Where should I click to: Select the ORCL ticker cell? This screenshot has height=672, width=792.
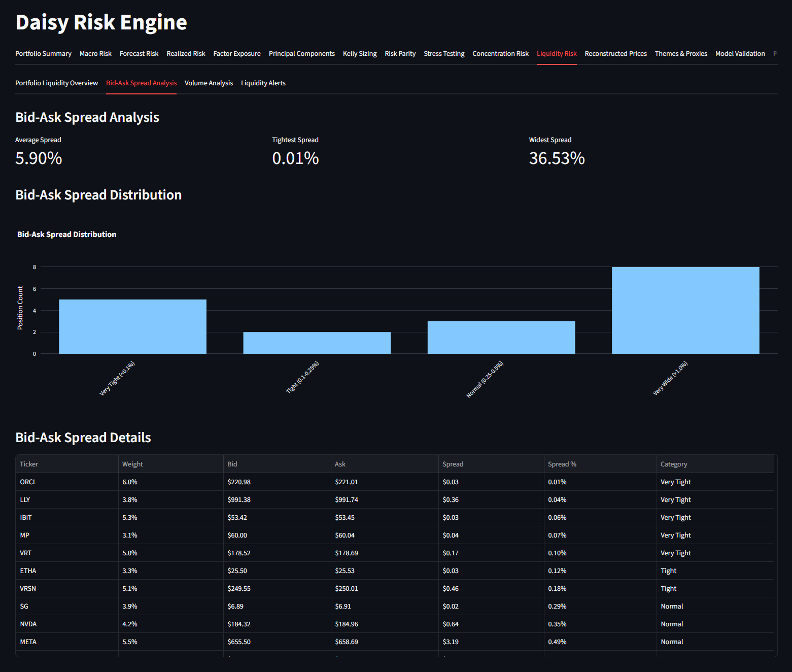28,482
